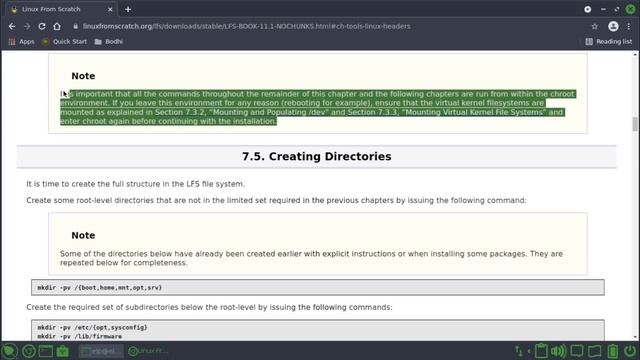Click the 7.5. Creating Directories heading

pyautogui.click(x=316, y=156)
